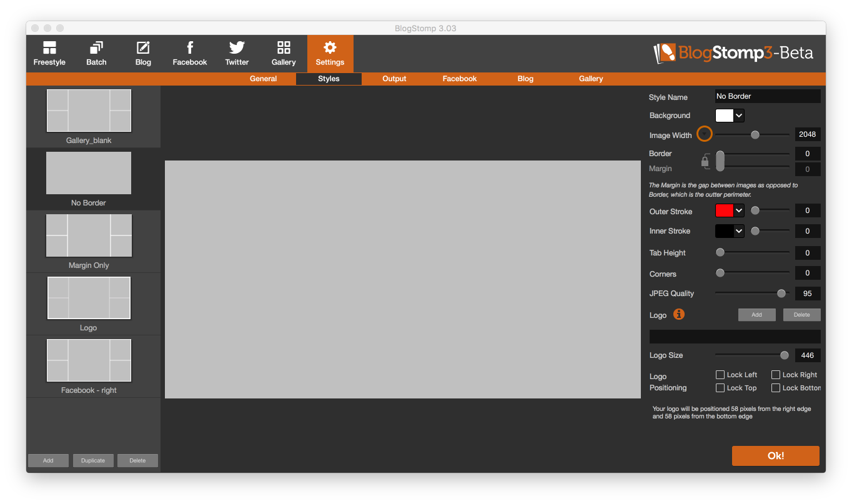Click the Style Name input field
Viewport: 852px width, 504px height.
coord(768,96)
